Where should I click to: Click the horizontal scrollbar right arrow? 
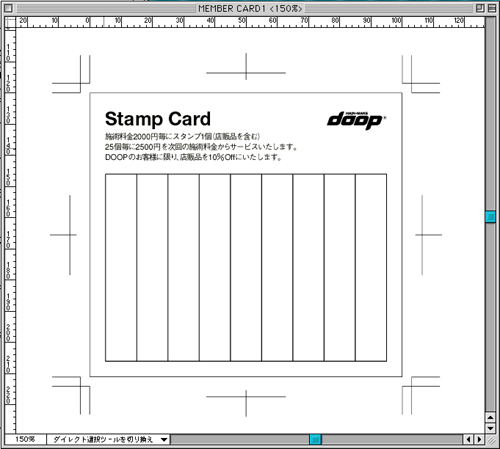click(x=479, y=440)
